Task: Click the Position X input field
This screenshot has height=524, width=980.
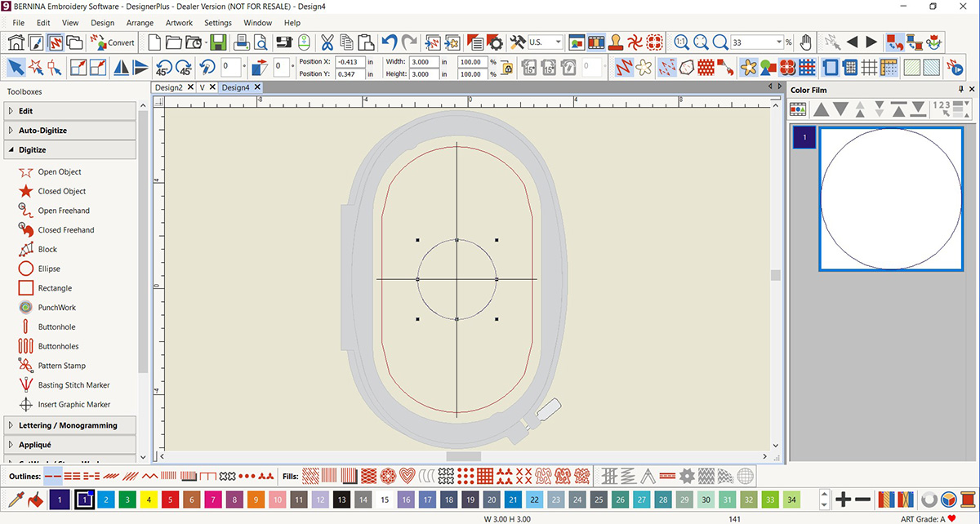Action: 350,61
